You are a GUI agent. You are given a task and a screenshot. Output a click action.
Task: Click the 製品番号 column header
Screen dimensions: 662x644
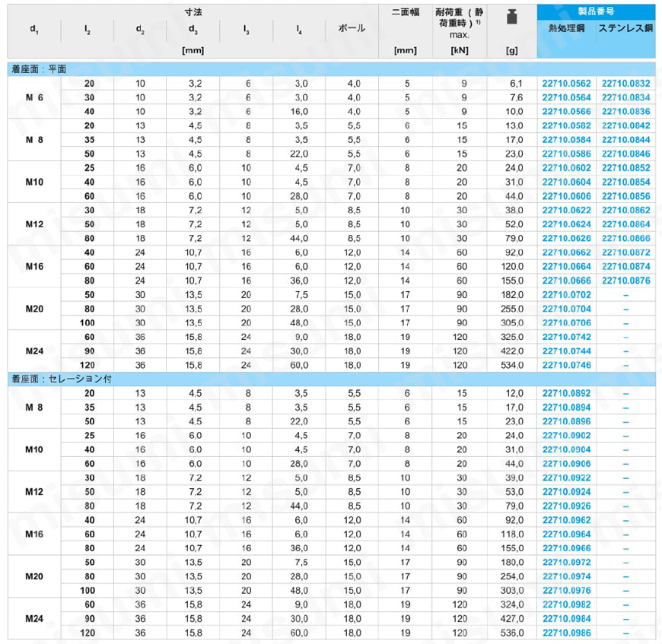click(x=596, y=11)
